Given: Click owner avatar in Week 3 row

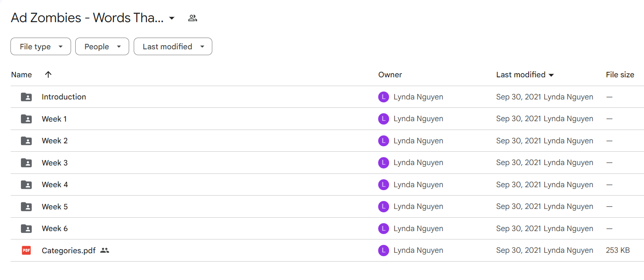Looking at the screenshot, I should 384,163.
